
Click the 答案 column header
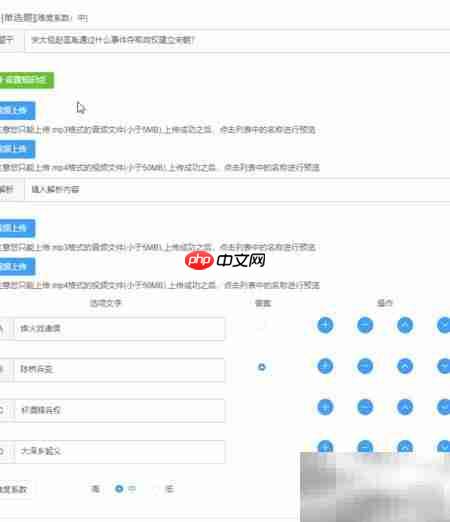pos(263,303)
